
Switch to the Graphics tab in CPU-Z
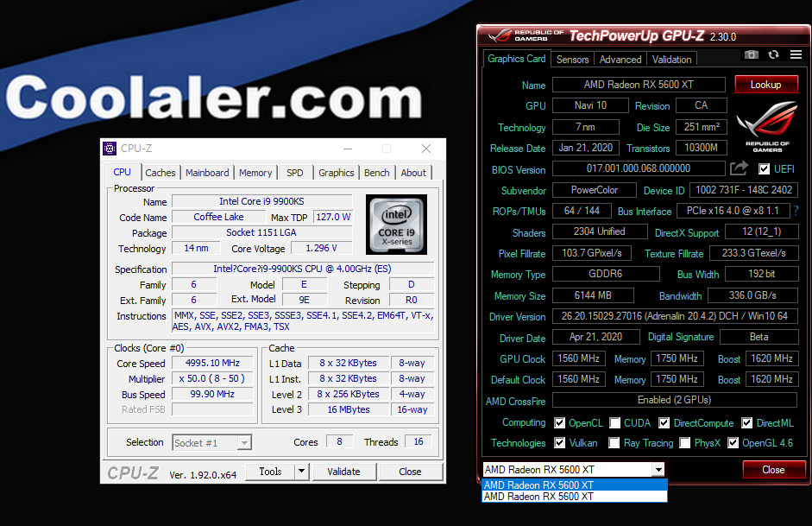click(x=336, y=173)
